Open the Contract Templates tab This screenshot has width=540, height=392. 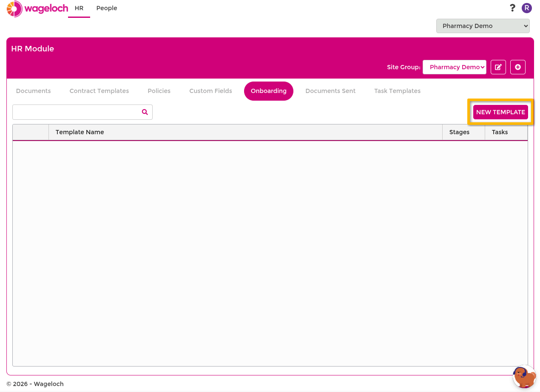99,91
